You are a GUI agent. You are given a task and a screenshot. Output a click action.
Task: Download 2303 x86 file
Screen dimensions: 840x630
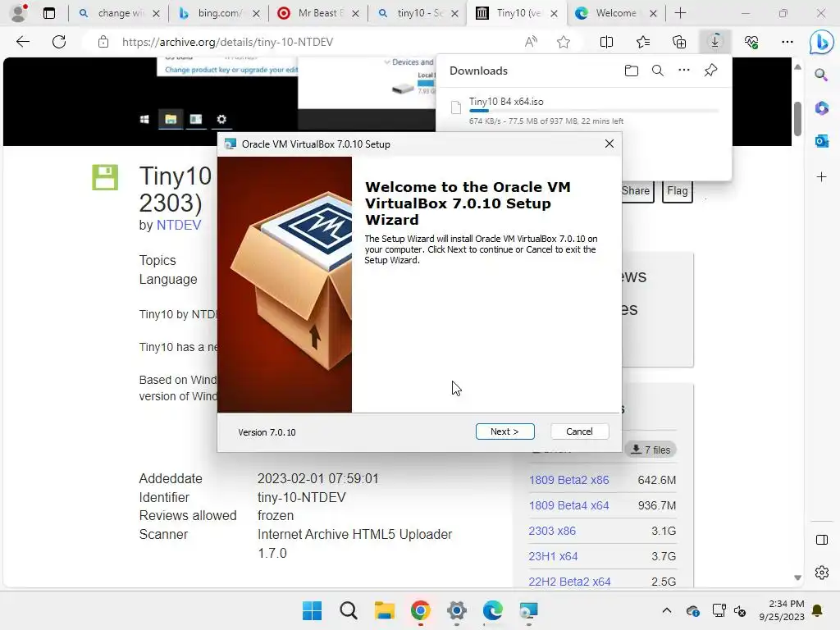(x=552, y=531)
